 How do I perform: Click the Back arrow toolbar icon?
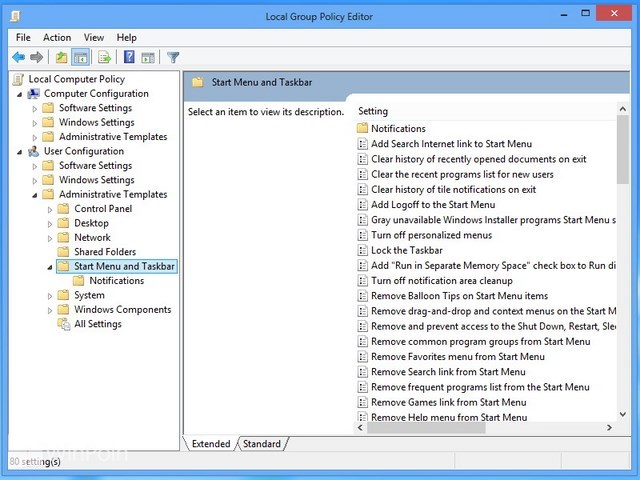pos(18,57)
